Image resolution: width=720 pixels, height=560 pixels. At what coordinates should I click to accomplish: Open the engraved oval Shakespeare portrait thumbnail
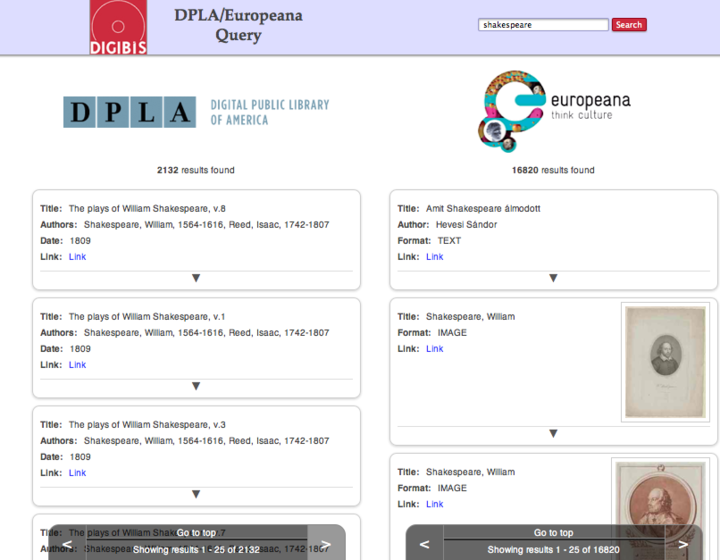665,362
